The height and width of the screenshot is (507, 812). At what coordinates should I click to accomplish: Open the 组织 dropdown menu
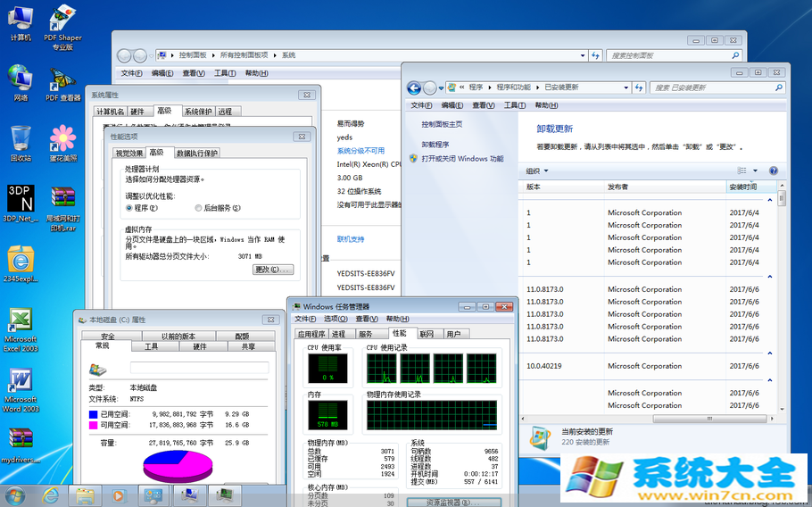[537, 170]
